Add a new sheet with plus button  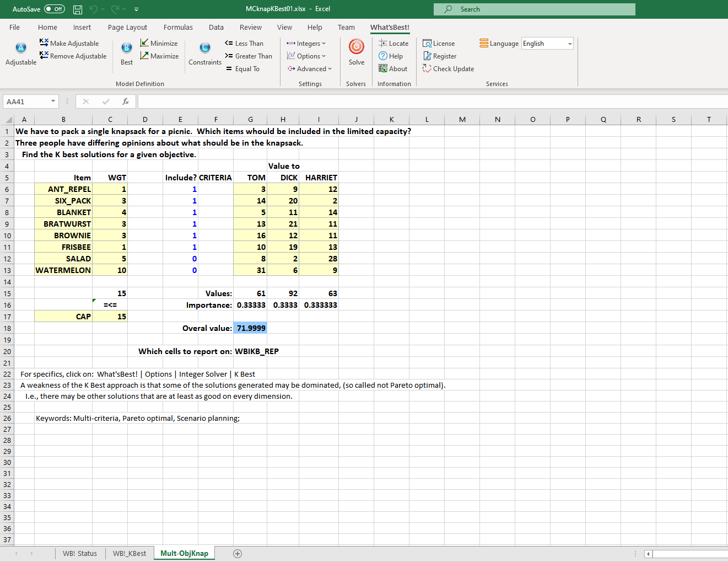pyautogui.click(x=238, y=554)
